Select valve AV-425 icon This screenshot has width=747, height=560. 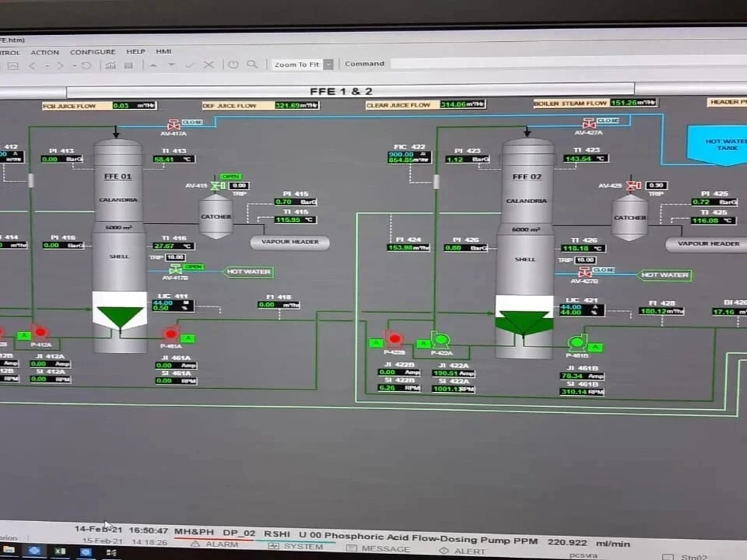(x=633, y=185)
